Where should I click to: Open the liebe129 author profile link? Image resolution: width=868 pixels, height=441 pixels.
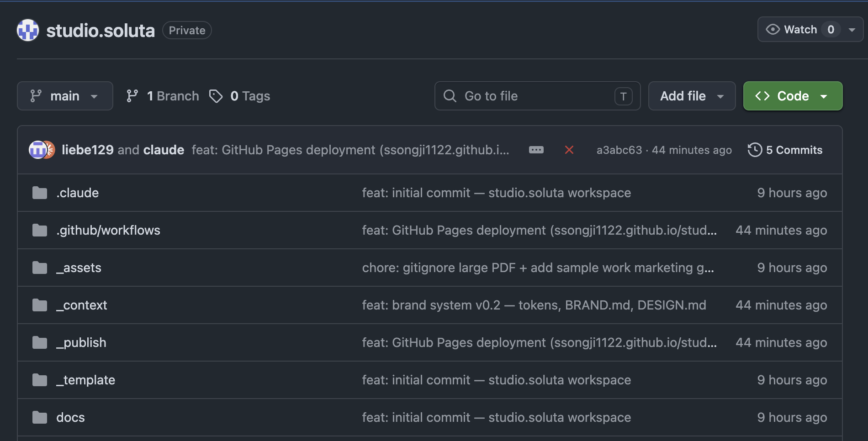(x=88, y=150)
